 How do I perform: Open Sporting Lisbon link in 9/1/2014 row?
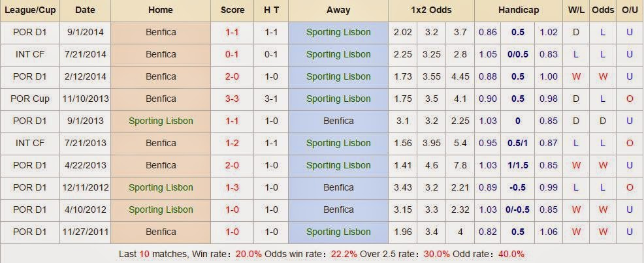pos(338,33)
